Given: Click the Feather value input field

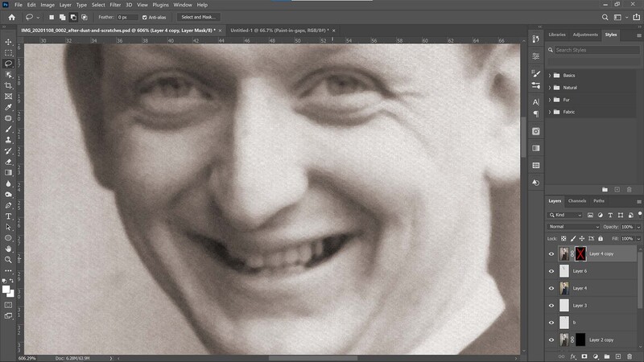Looking at the screenshot, I should coord(127,17).
